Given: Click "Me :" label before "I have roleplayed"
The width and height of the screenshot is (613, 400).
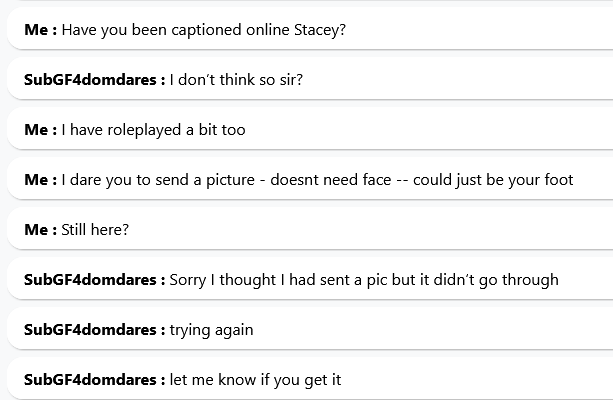Looking at the screenshot, I should [x=40, y=130].
